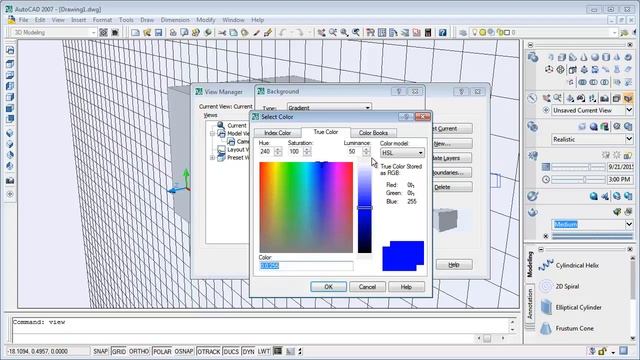Open the Color model HSL dropdown
This screenshot has height=360, width=640.
click(x=402, y=153)
